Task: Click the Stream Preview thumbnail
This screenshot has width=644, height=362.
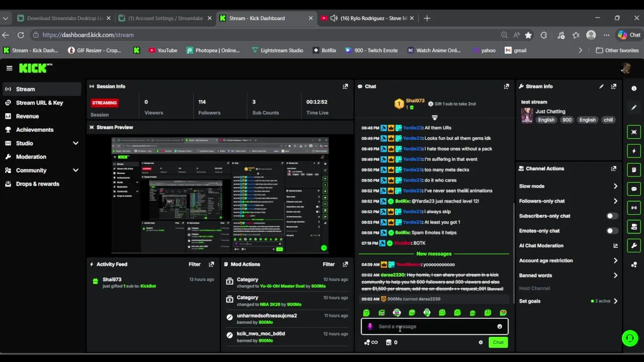Action: tap(220, 195)
